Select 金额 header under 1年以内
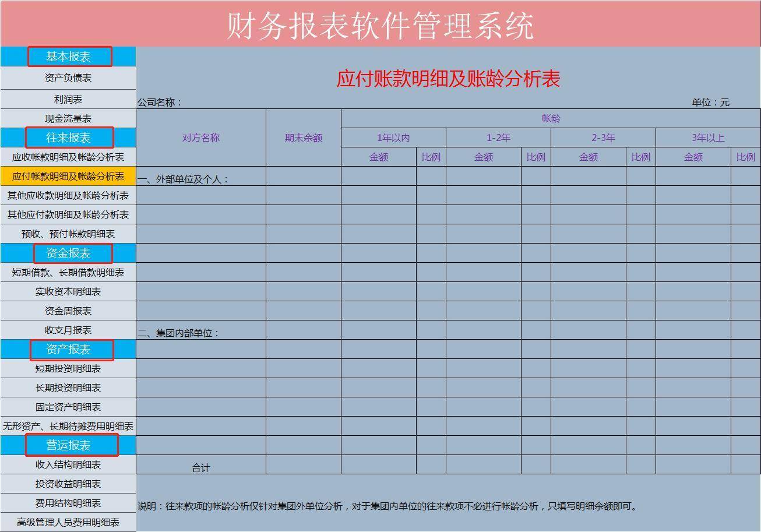The width and height of the screenshot is (761, 532). pyautogui.click(x=379, y=157)
